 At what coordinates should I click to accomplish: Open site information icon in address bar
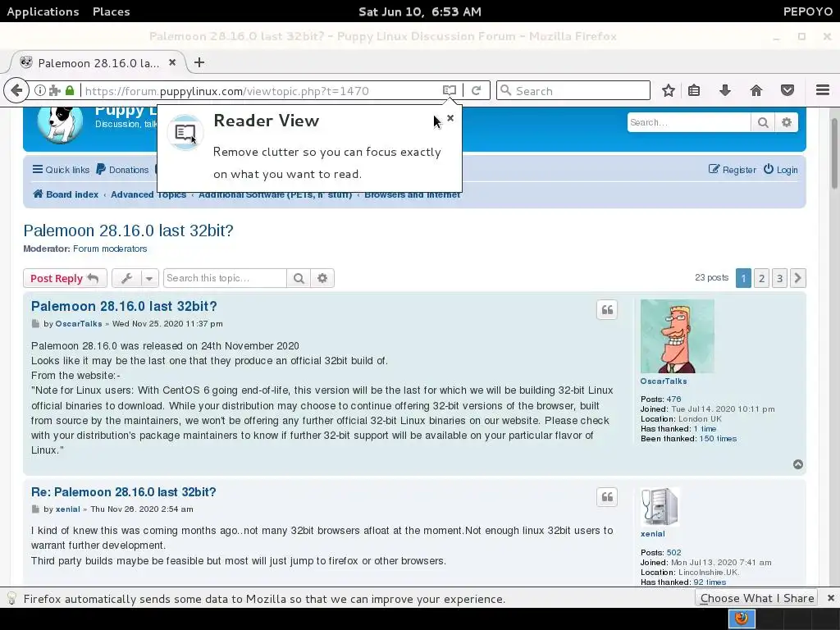point(40,90)
